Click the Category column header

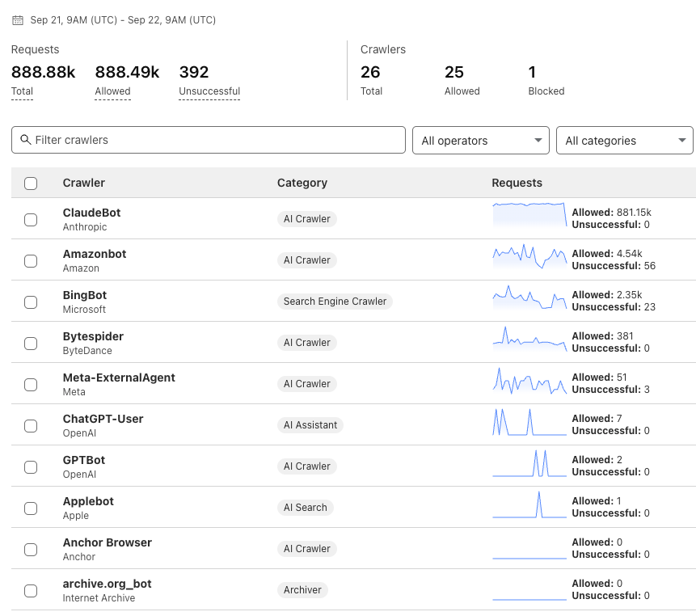pos(302,183)
